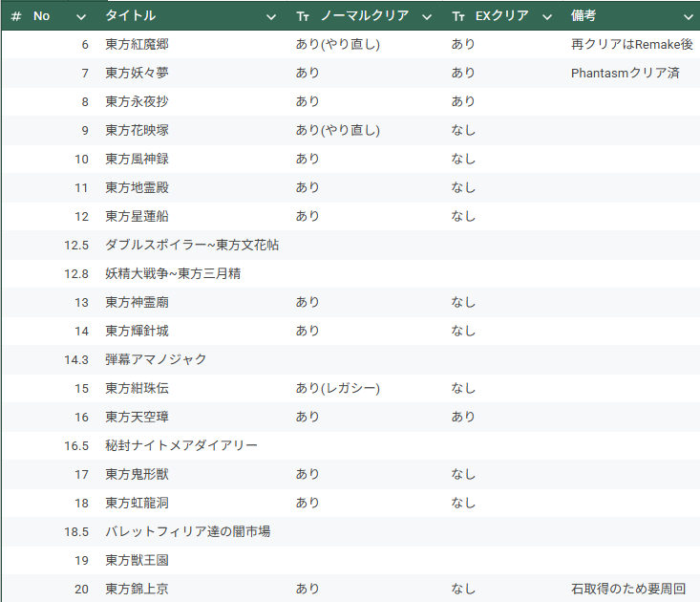Select the cell 東方永夜抄
700x602 pixels.
coord(138,101)
